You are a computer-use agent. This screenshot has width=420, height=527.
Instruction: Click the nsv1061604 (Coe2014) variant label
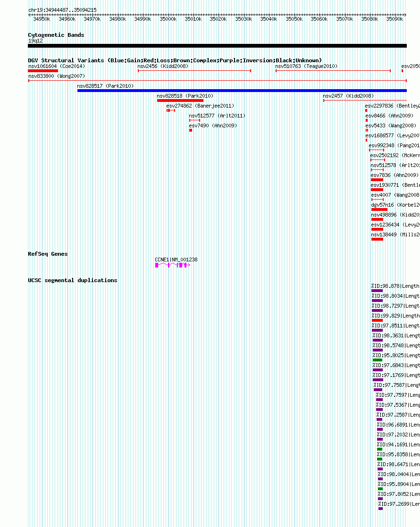pyautogui.click(x=57, y=66)
